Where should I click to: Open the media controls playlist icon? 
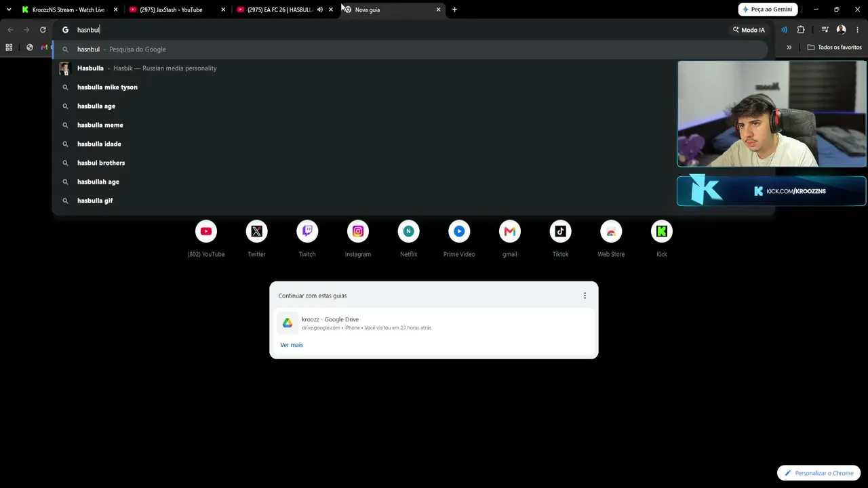825,30
